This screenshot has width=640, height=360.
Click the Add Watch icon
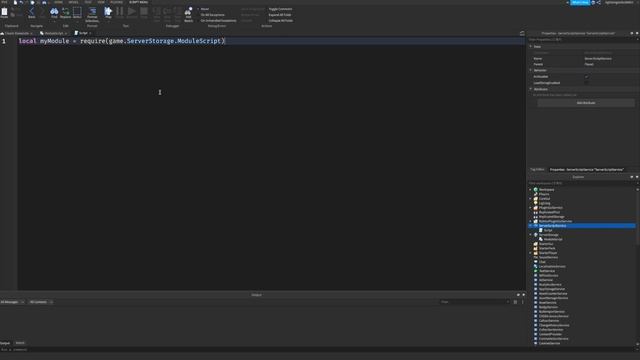[x=188, y=12]
